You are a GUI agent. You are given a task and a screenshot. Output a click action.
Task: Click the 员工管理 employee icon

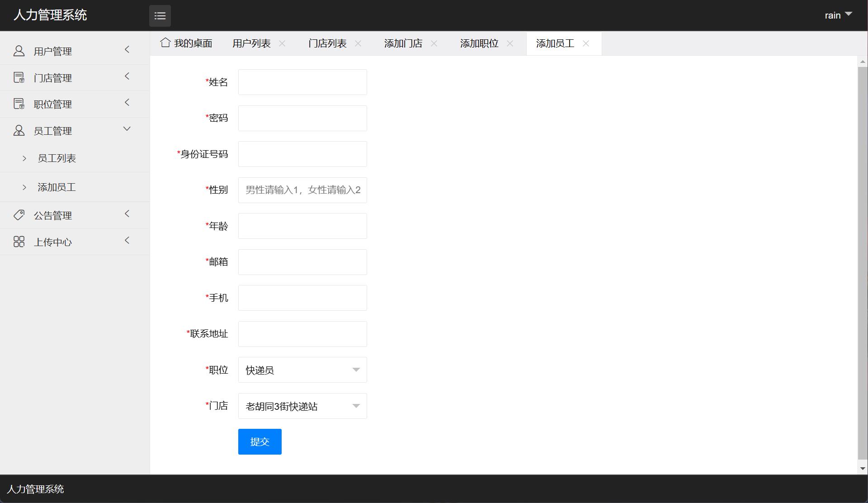(19, 130)
